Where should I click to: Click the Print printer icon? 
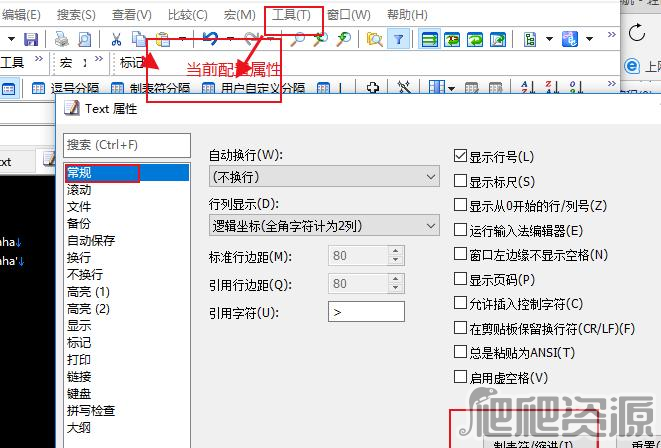tap(62, 40)
